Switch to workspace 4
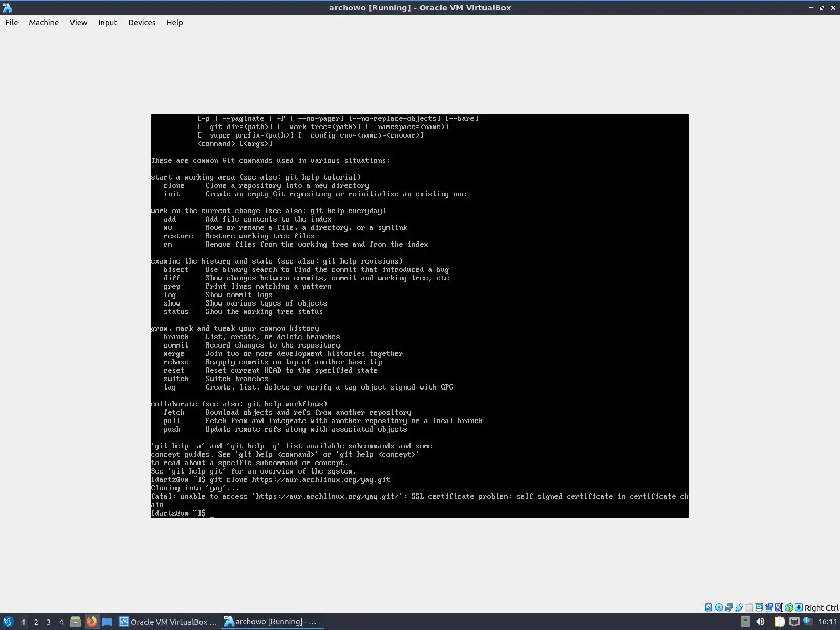This screenshot has width=840, height=630. (x=61, y=622)
